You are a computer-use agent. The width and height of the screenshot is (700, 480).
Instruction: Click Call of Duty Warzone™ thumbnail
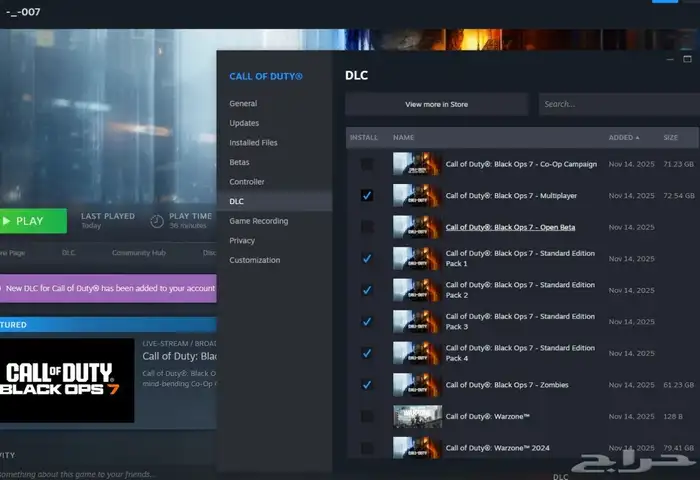[x=417, y=416]
